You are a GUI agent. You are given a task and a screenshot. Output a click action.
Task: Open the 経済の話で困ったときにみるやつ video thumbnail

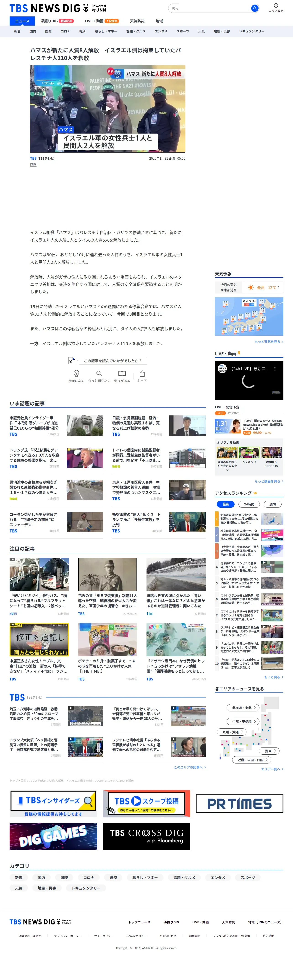click(227, 453)
